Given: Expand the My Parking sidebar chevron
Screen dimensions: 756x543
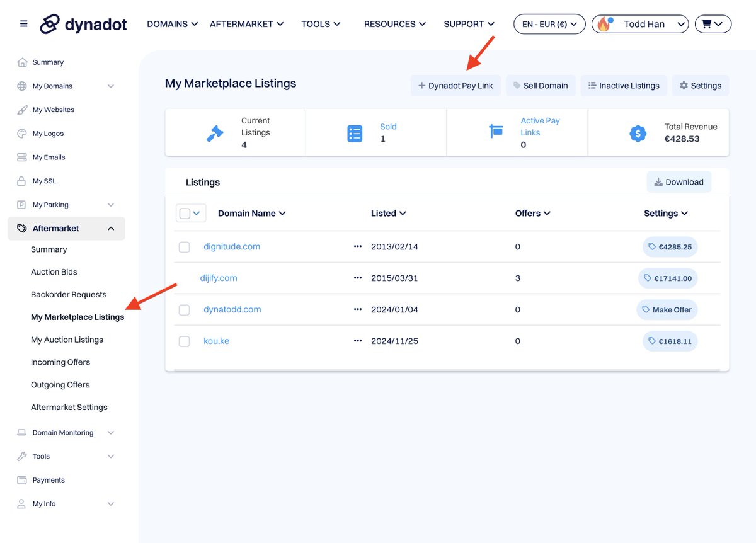Looking at the screenshot, I should [111, 205].
